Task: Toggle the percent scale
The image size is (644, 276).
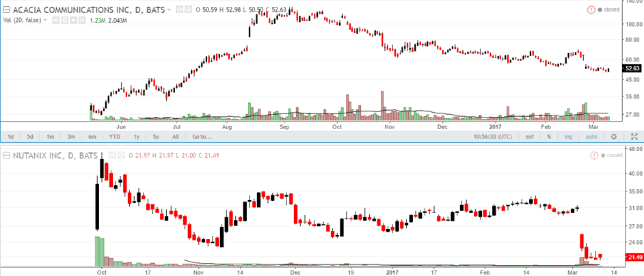Action: tap(549, 137)
